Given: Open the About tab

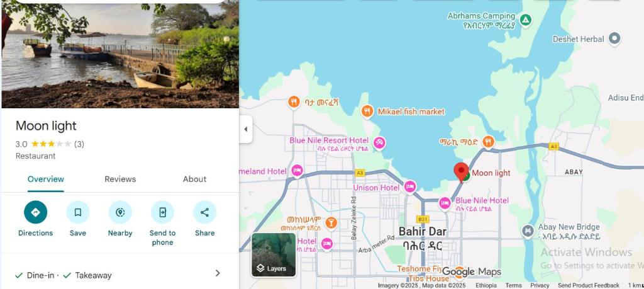Looking at the screenshot, I should 195,179.
